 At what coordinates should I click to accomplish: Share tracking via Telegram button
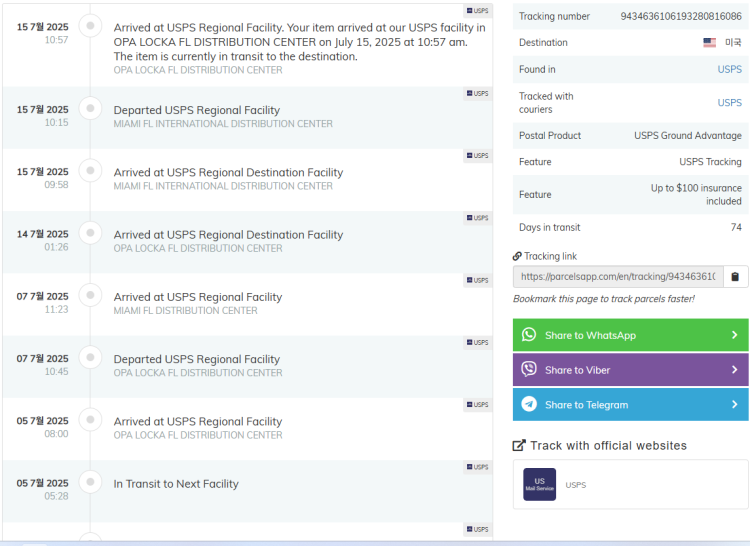[630, 404]
